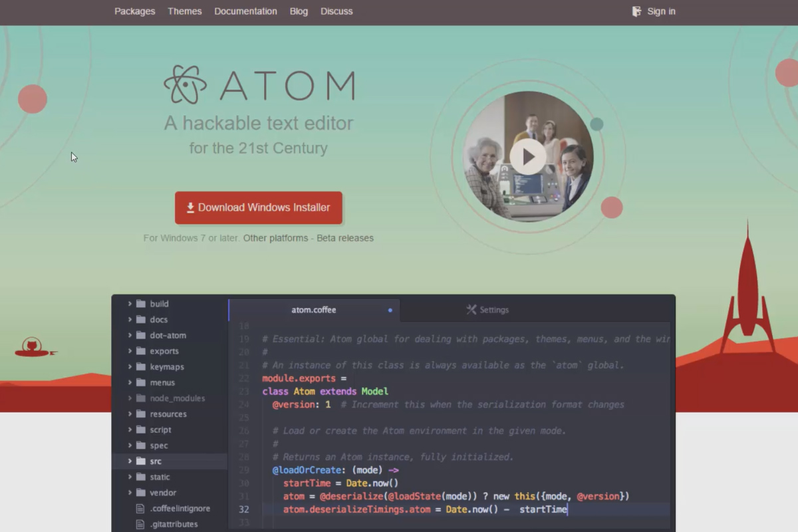Click the .gitattributes file icon
798x532 pixels.
pyautogui.click(x=140, y=524)
